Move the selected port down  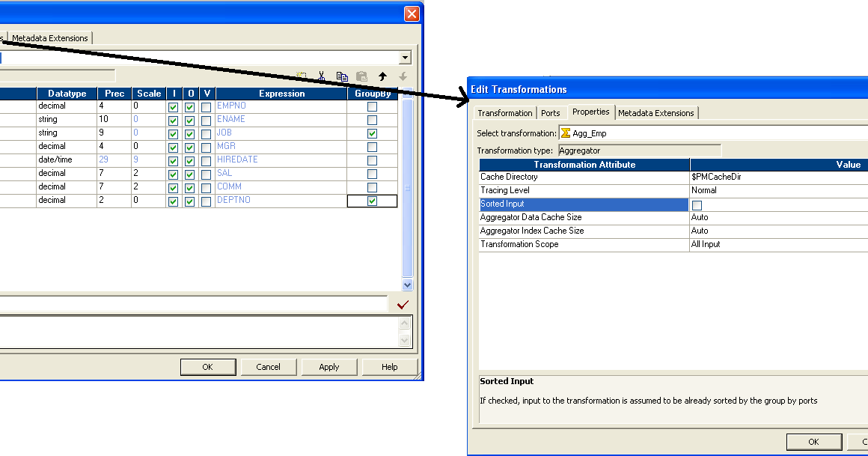point(403,76)
